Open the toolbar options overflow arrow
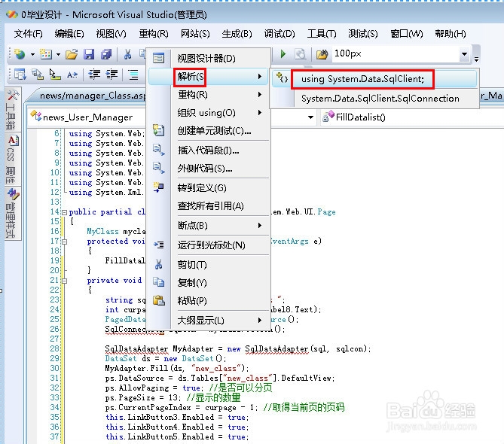Image resolution: width=504 pixels, height=444 pixels. (x=476, y=59)
